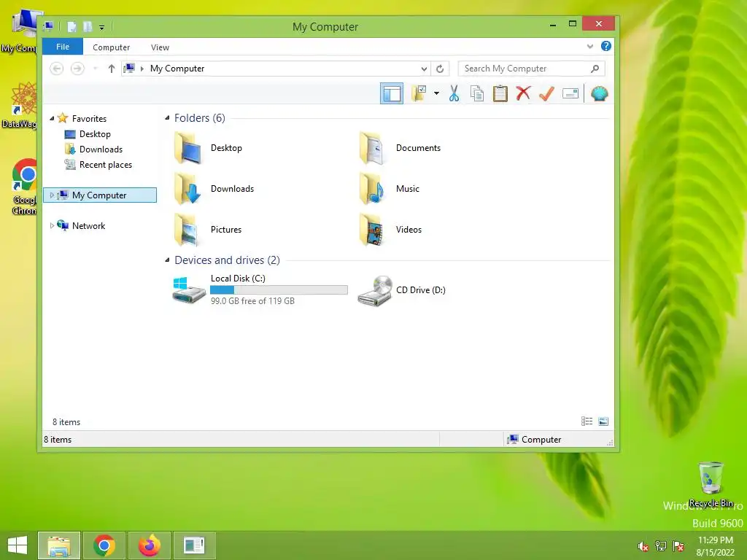This screenshot has height=560, width=747.
Task: Click the Computer status bar entry
Action: [535, 440]
